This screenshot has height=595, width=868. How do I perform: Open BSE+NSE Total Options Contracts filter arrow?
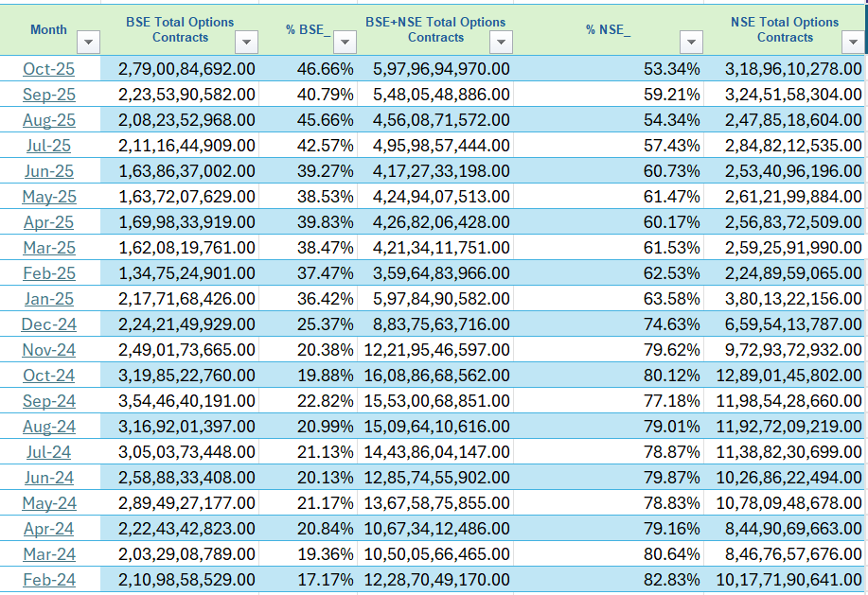pos(501,42)
